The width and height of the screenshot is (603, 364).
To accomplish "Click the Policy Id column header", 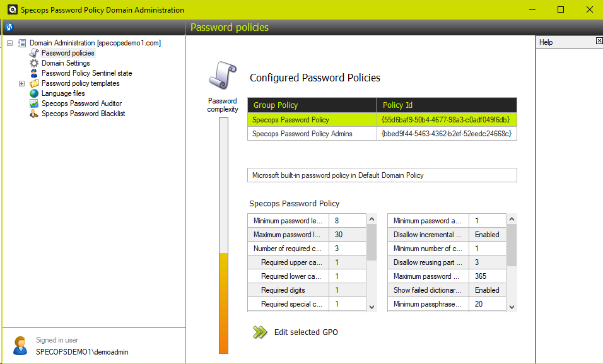I will coord(447,105).
